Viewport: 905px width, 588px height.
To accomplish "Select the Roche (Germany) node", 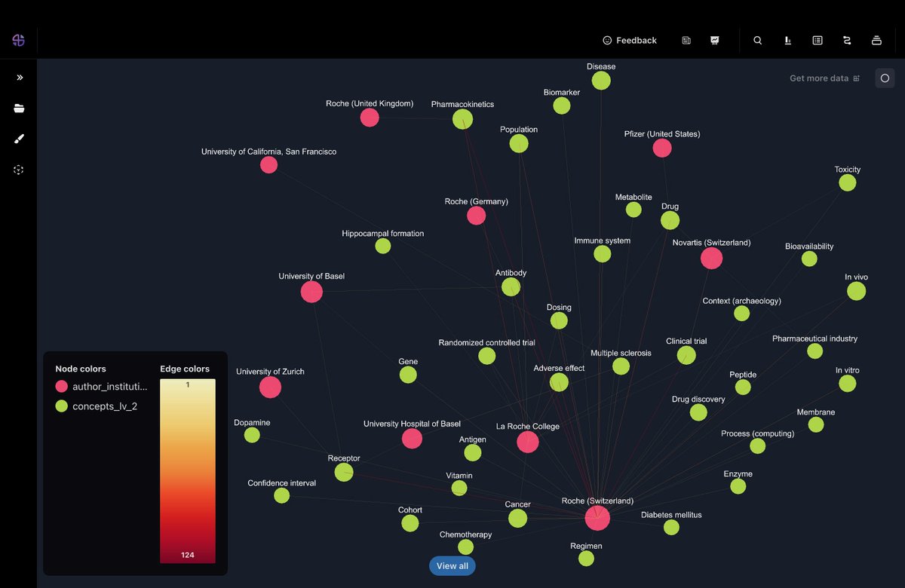I will point(476,216).
